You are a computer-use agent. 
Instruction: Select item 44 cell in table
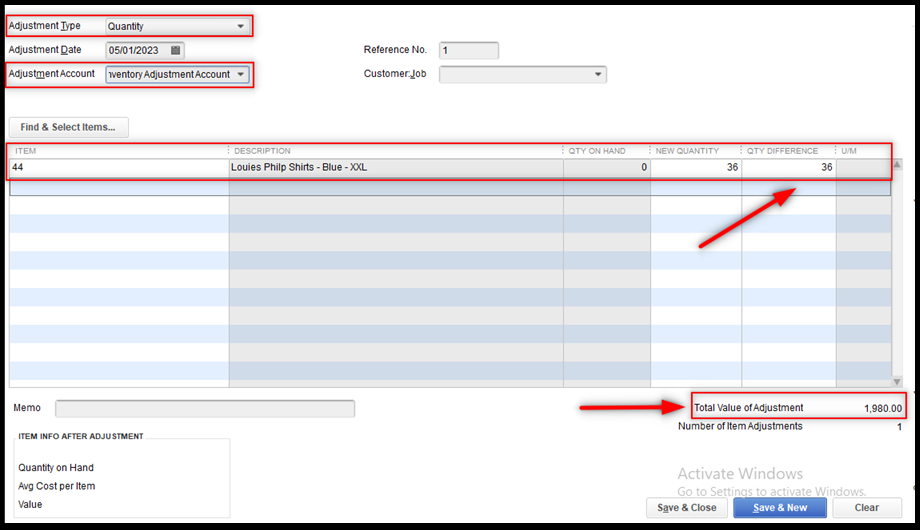(x=118, y=168)
